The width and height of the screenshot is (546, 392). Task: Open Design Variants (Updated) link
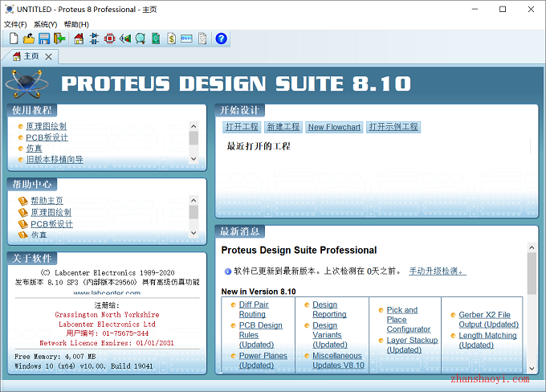coord(330,335)
